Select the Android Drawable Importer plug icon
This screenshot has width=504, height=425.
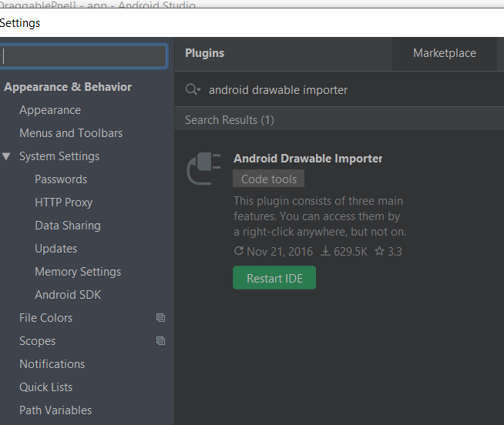[203, 169]
